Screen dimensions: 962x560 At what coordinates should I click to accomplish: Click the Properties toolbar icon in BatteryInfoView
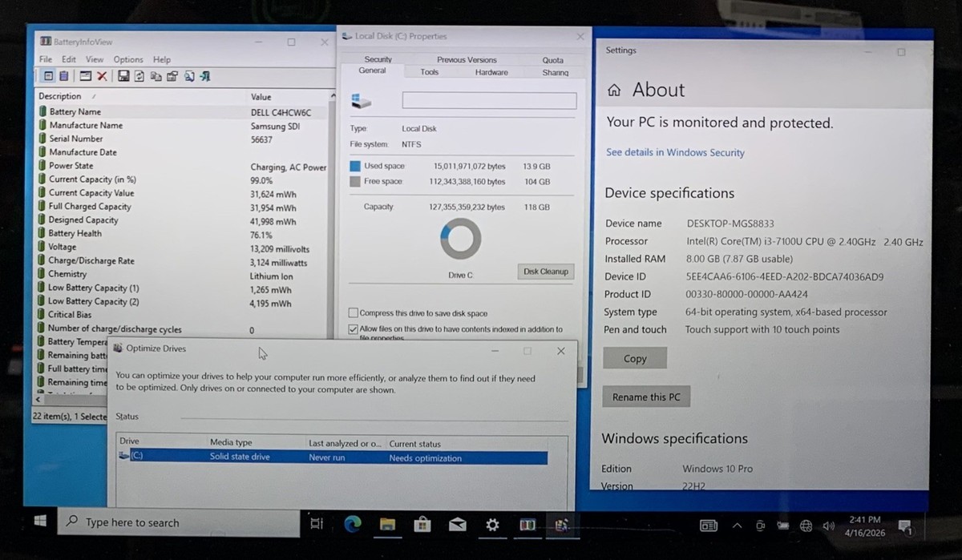[172, 76]
